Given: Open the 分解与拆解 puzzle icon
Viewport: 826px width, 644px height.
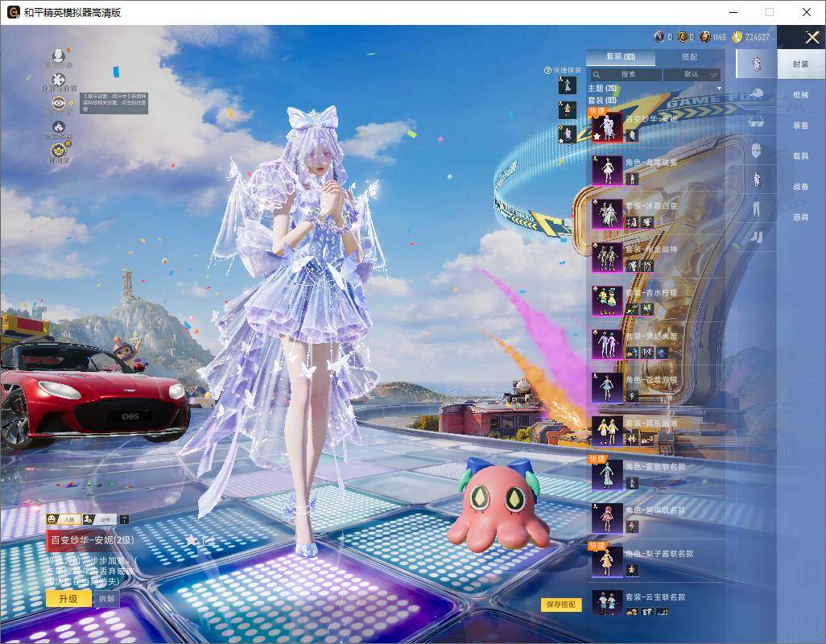Looking at the screenshot, I should [x=59, y=80].
